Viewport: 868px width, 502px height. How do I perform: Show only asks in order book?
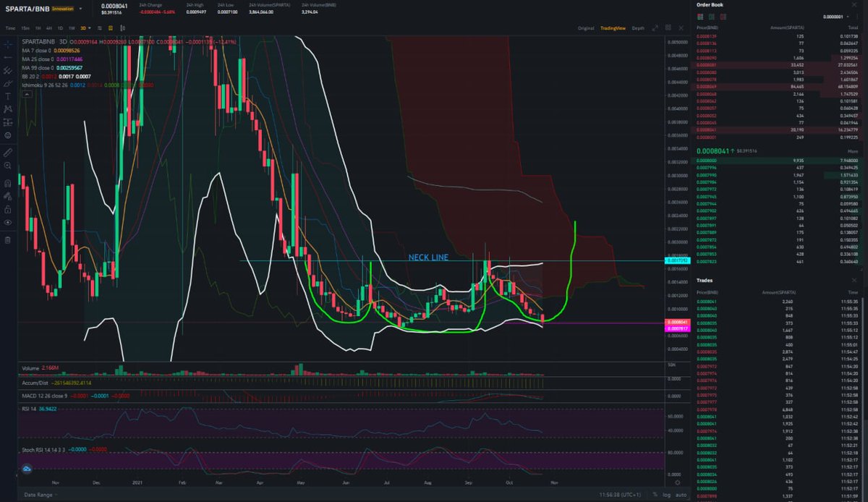(x=723, y=17)
